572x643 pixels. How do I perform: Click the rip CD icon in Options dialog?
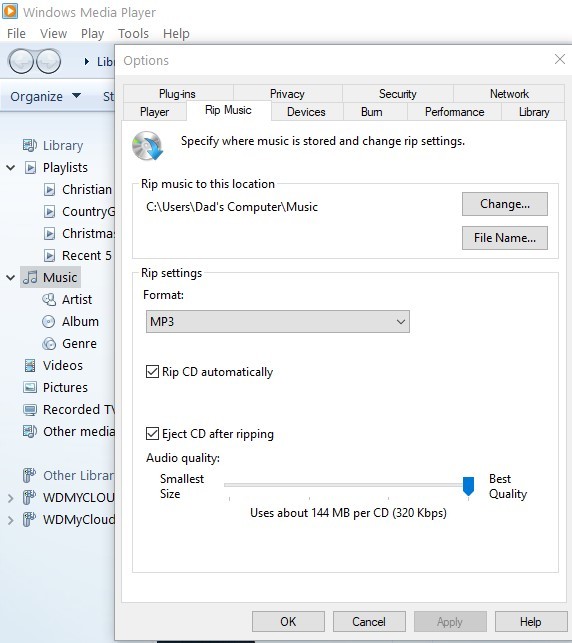pos(148,146)
